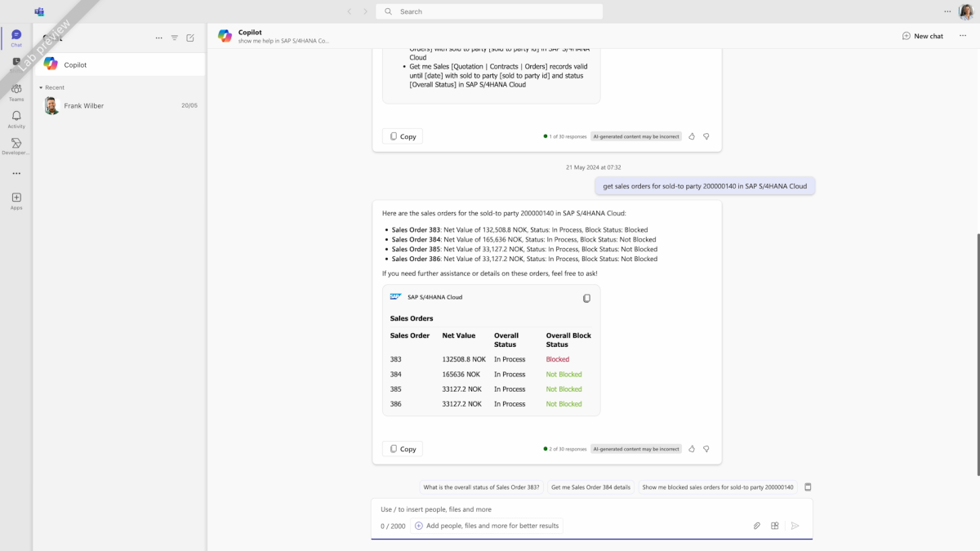Click the New chat button in the Copilot header

[923, 36]
